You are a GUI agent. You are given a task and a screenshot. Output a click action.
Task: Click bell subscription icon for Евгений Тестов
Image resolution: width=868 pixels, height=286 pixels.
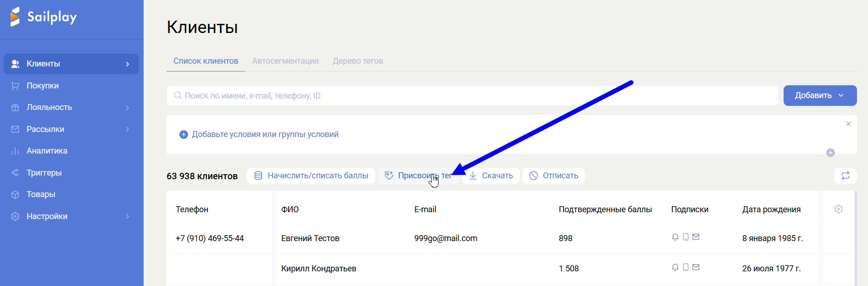(675, 237)
